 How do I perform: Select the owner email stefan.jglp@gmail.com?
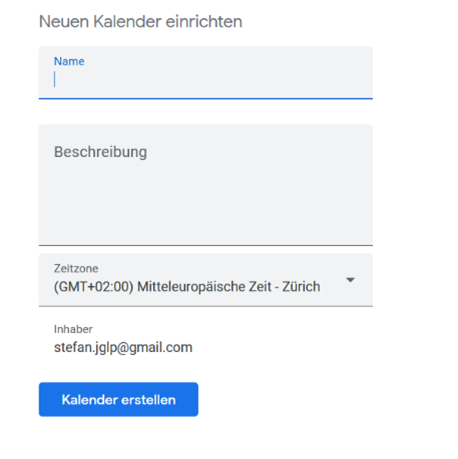[x=123, y=348]
